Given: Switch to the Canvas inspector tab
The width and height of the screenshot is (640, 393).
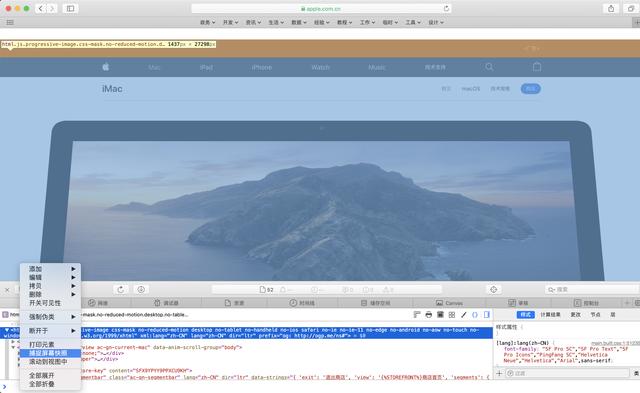Looking at the screenshot, I should 449,303.
